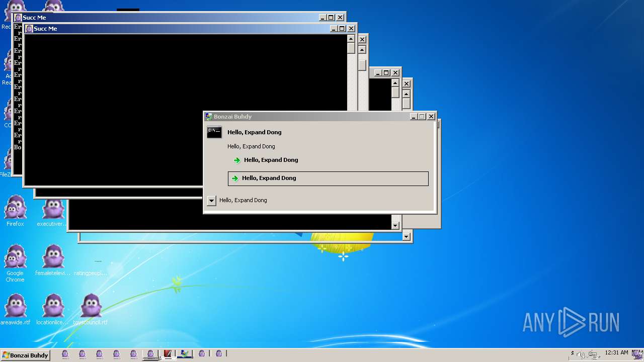Click the 12:31 AM taskbar clock

coord(616,353)
